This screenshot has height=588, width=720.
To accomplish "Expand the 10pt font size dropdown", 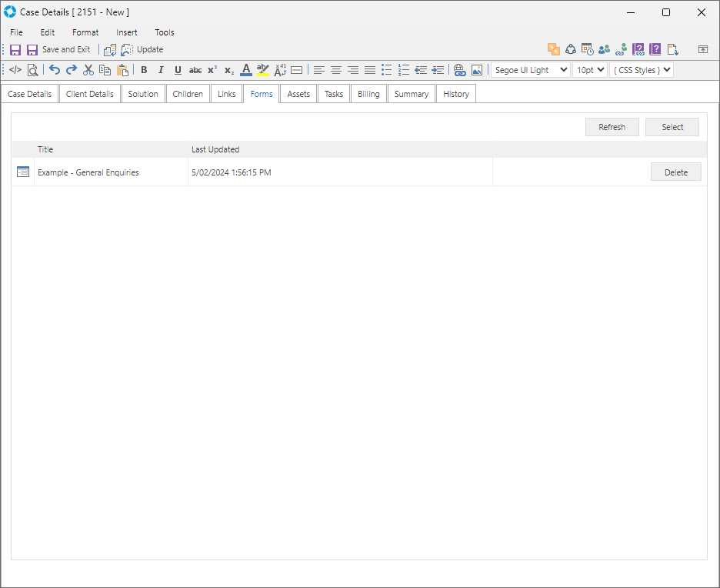I will pyautogui.click(x=589, y=70).
